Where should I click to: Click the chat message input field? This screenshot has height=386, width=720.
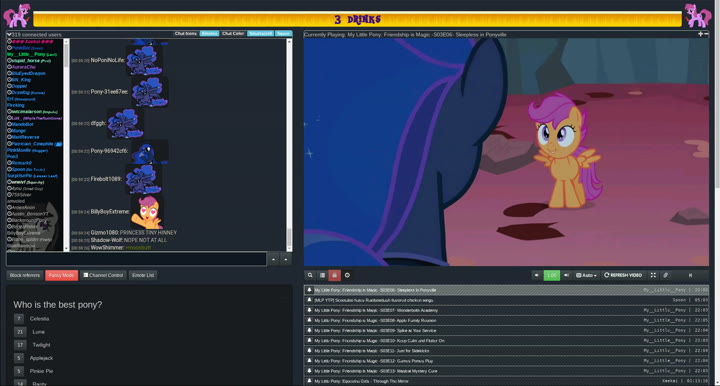tap(136, 259)
